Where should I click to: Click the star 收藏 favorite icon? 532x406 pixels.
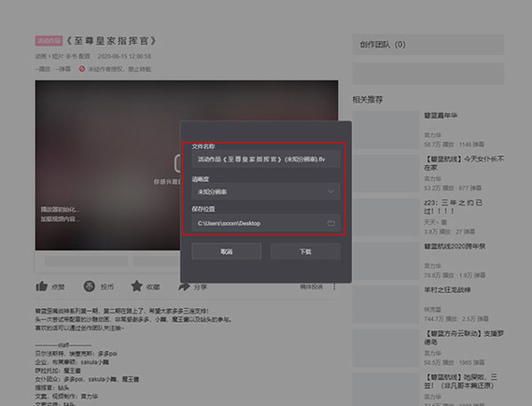tap(136, 287)
